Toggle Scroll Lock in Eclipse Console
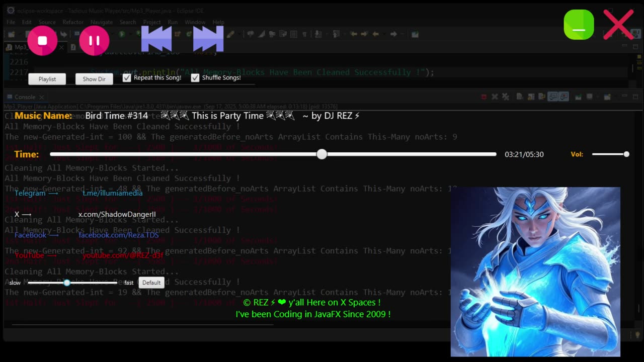Image resolution: width=644 pixels, height=362 pixels. (x=531, y=97)
